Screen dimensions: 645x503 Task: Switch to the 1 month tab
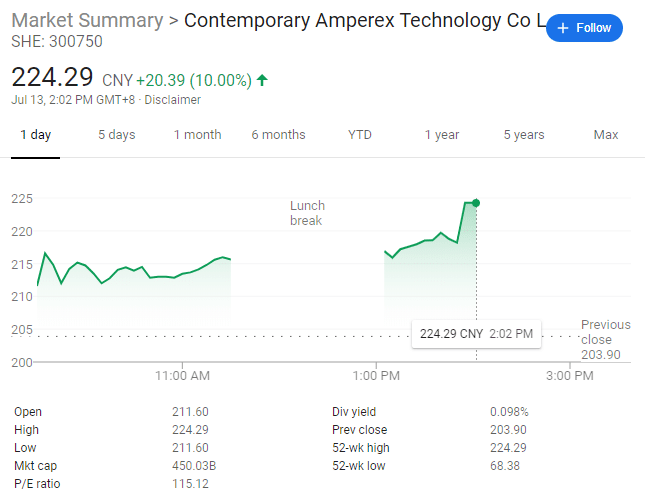pyautogui.click(x=197, y=135)
